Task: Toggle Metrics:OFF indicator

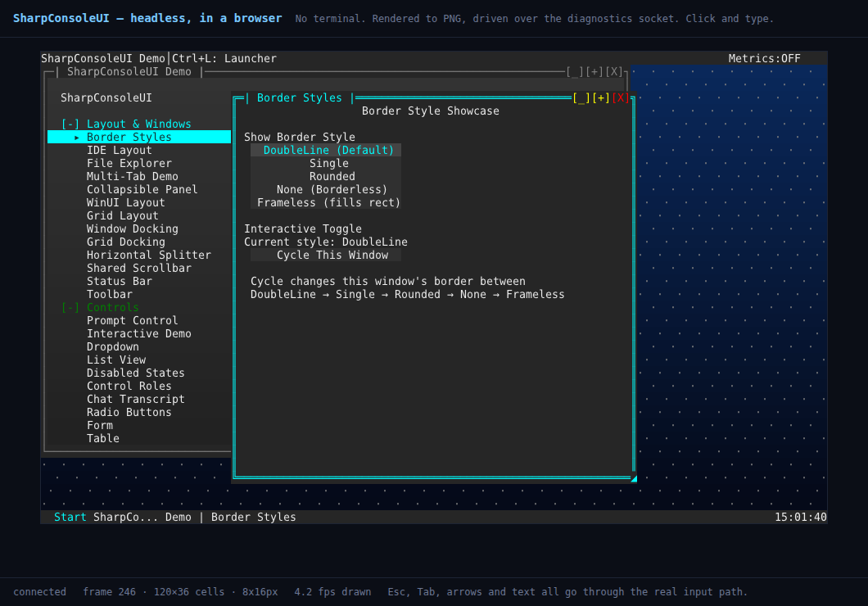Action: [x=764, y=59]
